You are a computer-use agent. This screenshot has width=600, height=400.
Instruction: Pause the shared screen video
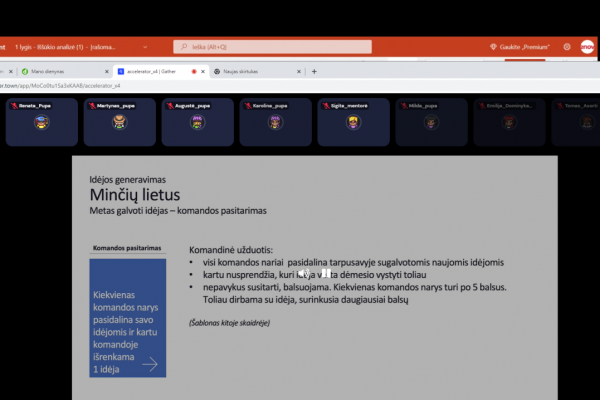click(x=326, y=273)
